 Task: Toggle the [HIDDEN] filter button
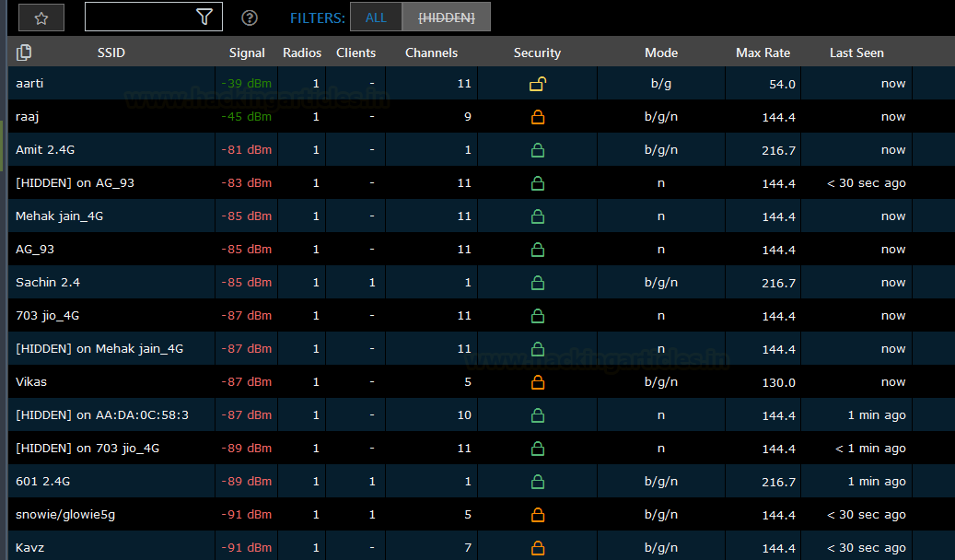447,17
